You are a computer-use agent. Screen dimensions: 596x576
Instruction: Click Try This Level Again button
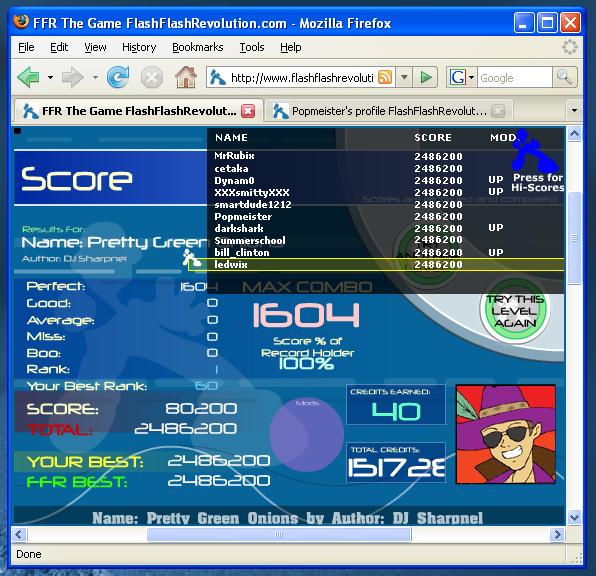click(x=515, y=311)
